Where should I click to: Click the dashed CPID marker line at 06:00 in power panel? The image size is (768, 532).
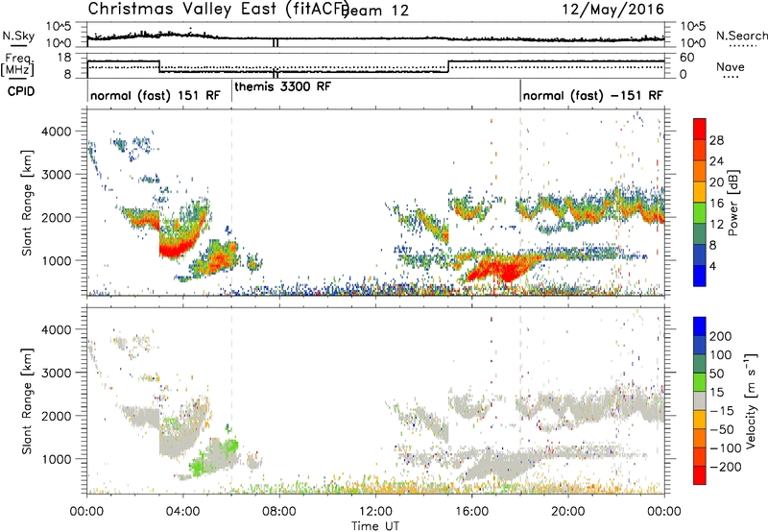(231, 203)
